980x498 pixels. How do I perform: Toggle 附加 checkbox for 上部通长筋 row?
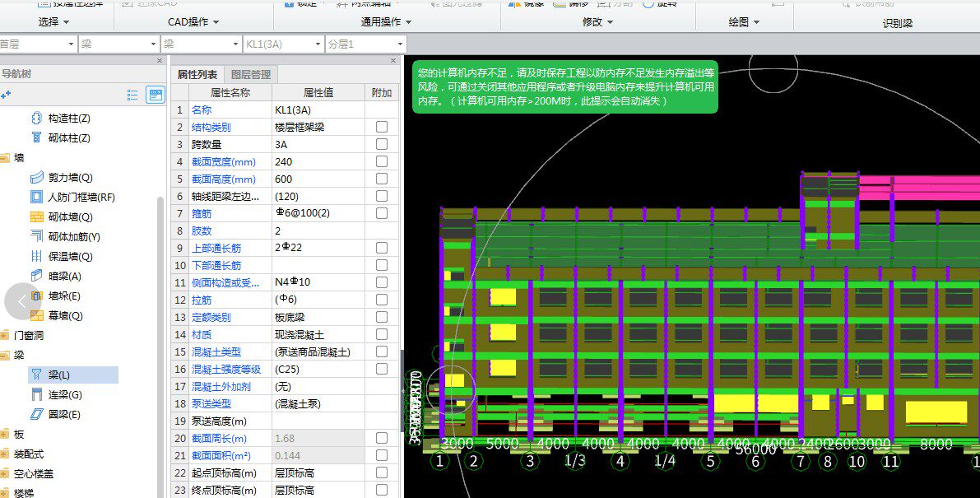[x=381, y=248]
